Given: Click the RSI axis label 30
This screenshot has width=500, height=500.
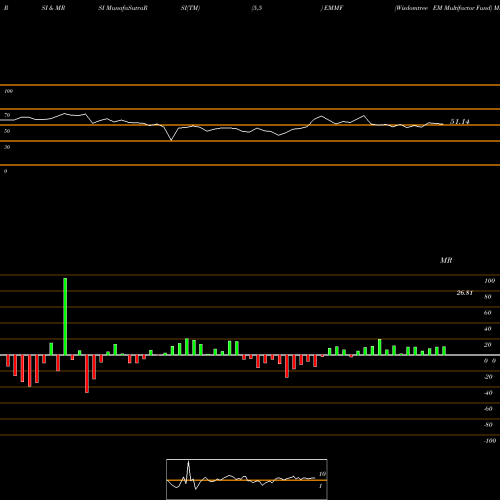Looking at the screenshot, I should (7, 147).
